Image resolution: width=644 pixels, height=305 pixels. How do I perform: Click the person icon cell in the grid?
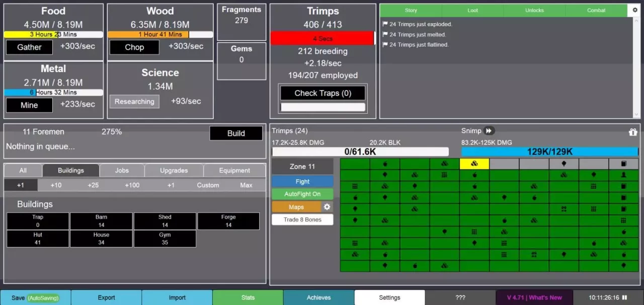pos(624,175)
